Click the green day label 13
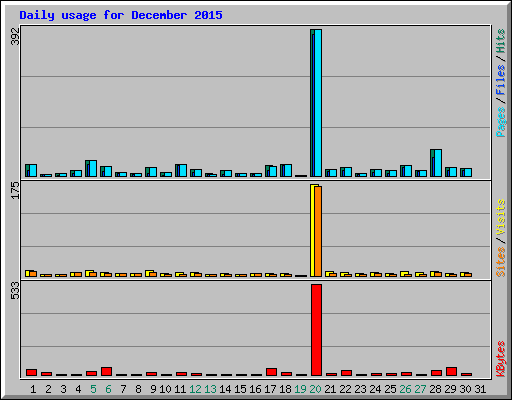This screenshot has height=400, width=512. 210,389
